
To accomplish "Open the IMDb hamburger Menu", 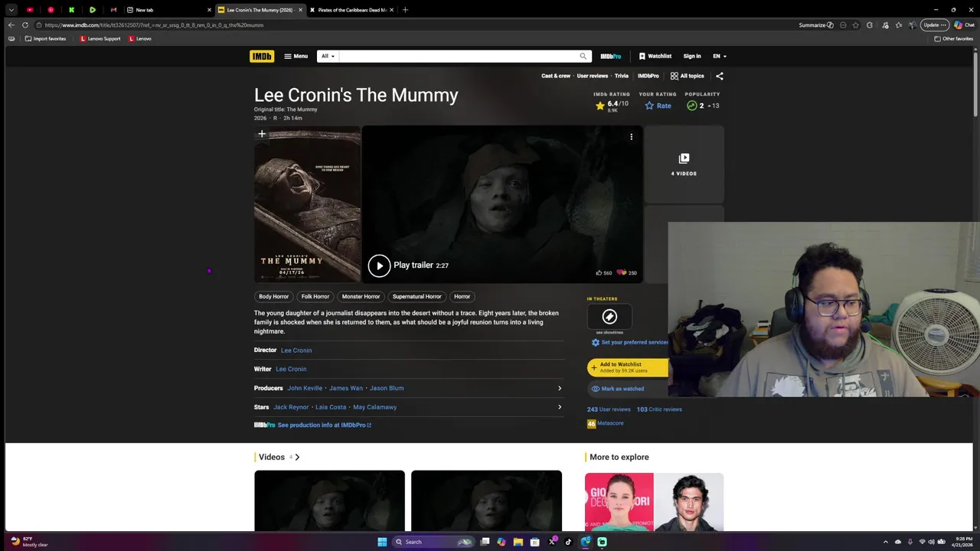I will 296,56.
